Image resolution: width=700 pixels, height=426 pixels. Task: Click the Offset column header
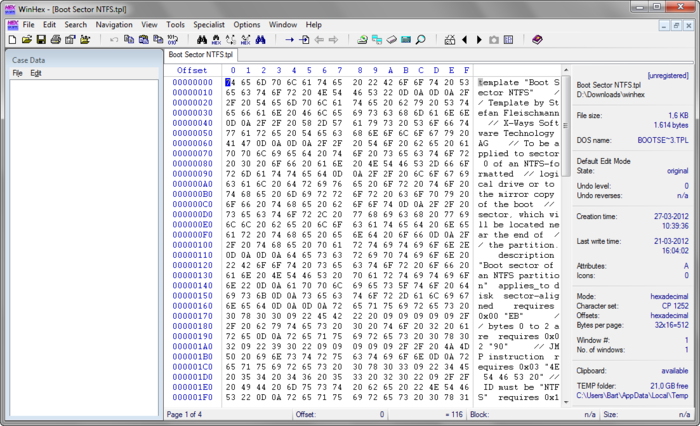[x=192, y=70]
